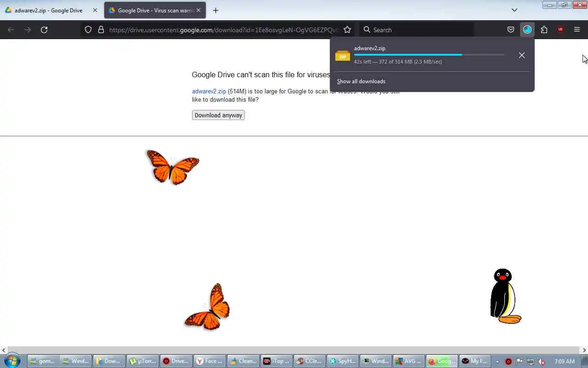The width and height of the screenshot is (588, 368).
Task: Click the lower monarch butterfly image
Action: point(208,307)
